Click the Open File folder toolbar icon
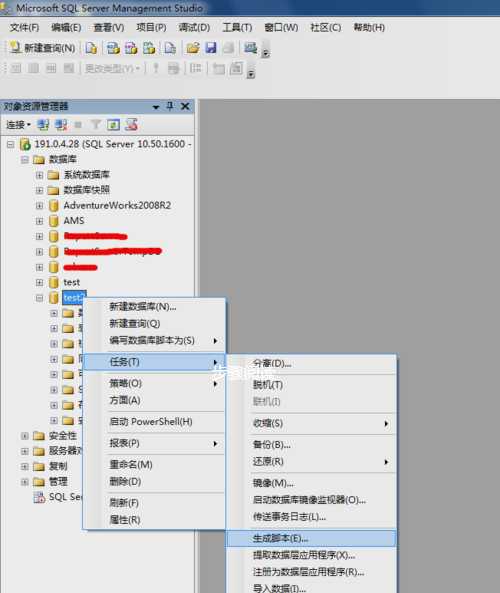Image resolution: width=500 pixels, height=593 pixels. pos(193,48)
